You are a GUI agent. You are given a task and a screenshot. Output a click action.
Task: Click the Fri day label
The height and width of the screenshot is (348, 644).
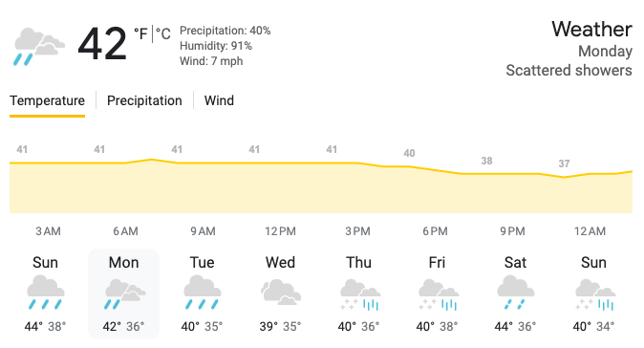click(437, 262)
